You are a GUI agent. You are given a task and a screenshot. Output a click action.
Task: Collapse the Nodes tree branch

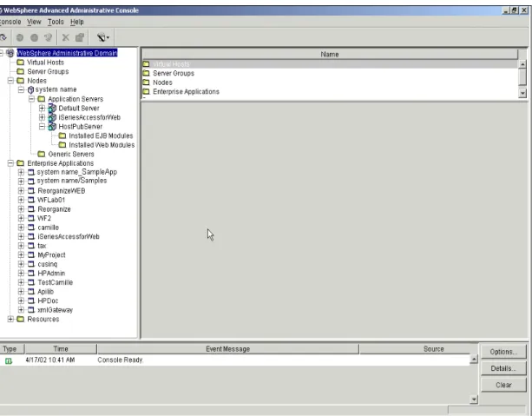coord(10,81)
